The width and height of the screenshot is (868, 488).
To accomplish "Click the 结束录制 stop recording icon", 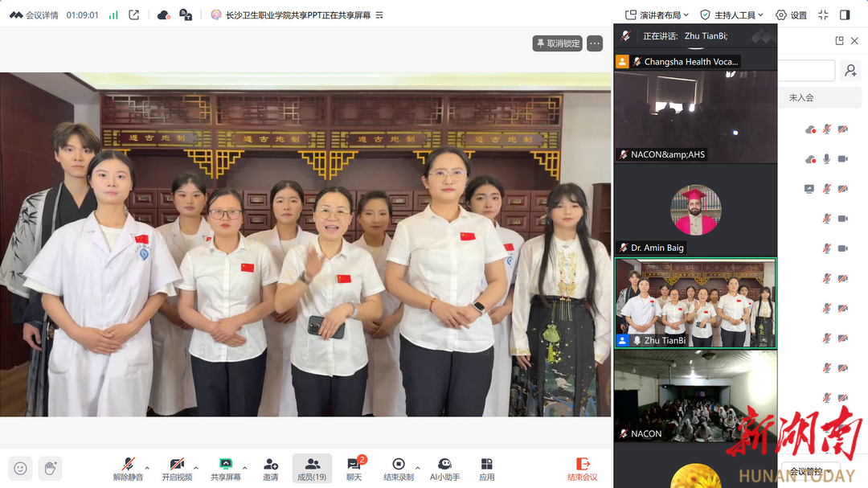I will point(398,465).
